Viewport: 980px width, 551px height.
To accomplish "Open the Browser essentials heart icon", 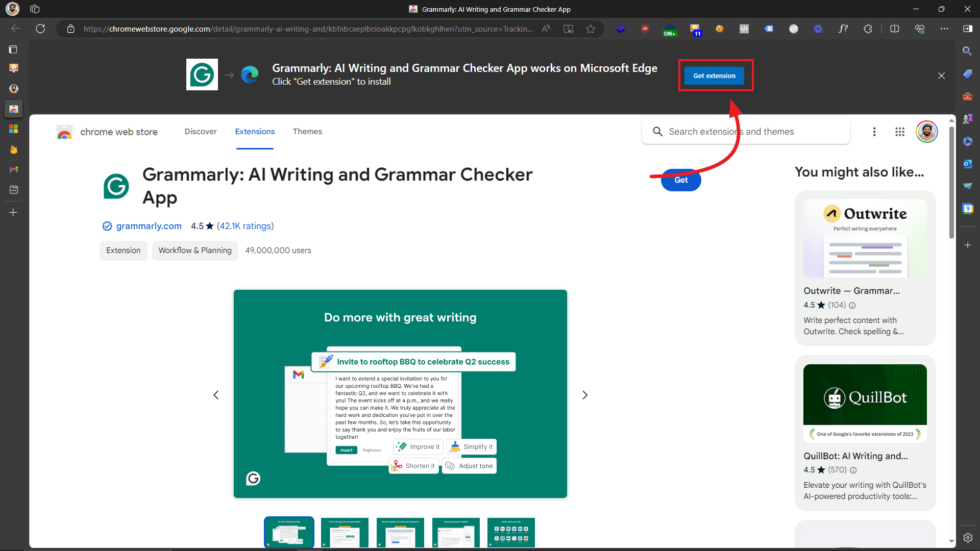I will click(x=920, y=29).
